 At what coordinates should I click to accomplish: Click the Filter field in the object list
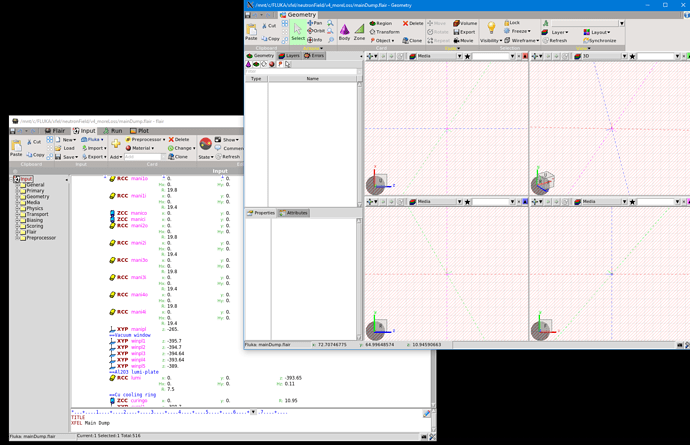[303, 71]
